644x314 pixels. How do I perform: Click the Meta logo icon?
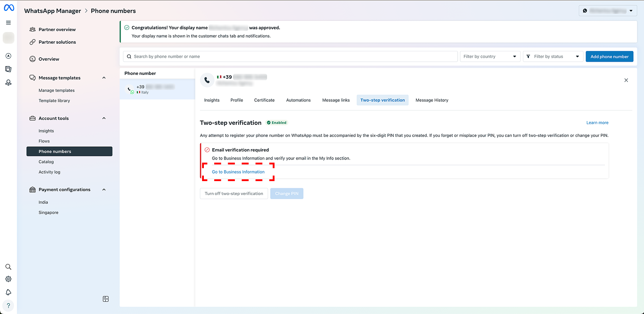point(9,8)
